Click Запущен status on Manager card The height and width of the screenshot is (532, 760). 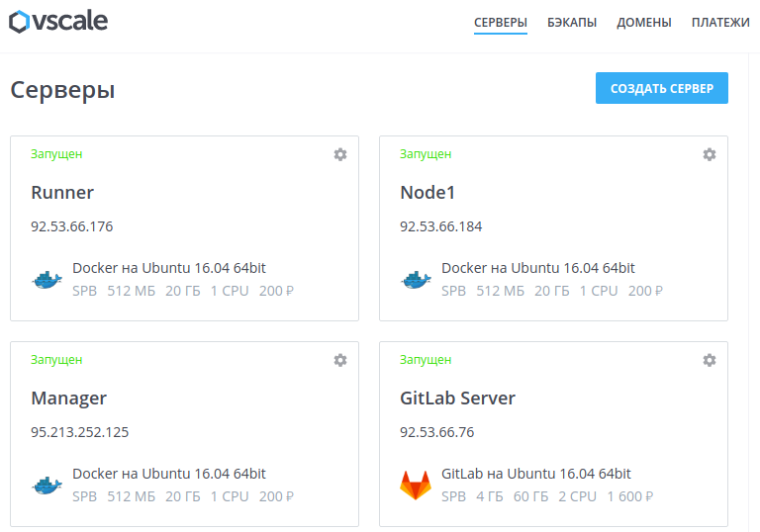[x=56, y=360]
